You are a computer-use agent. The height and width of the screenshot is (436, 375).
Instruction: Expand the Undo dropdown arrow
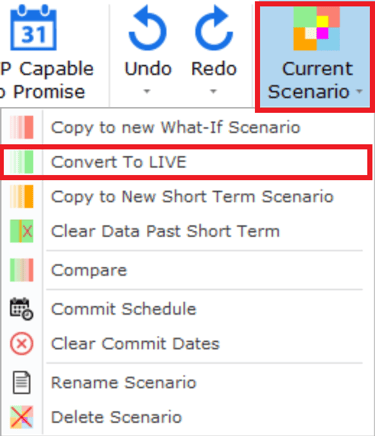click(x=147, y=91)
